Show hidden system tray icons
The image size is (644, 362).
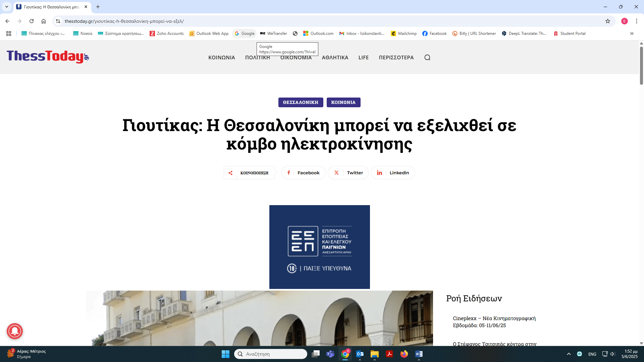tap(569, 354)
